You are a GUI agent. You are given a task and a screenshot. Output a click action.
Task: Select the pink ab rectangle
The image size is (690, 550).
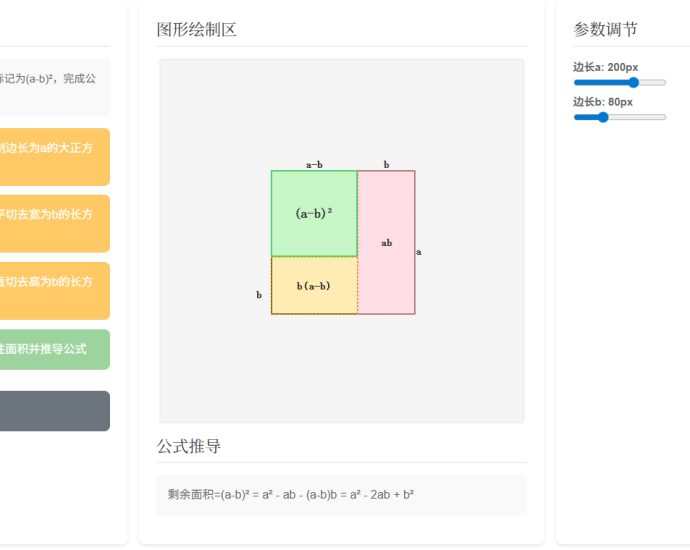[x=386, y=242]
